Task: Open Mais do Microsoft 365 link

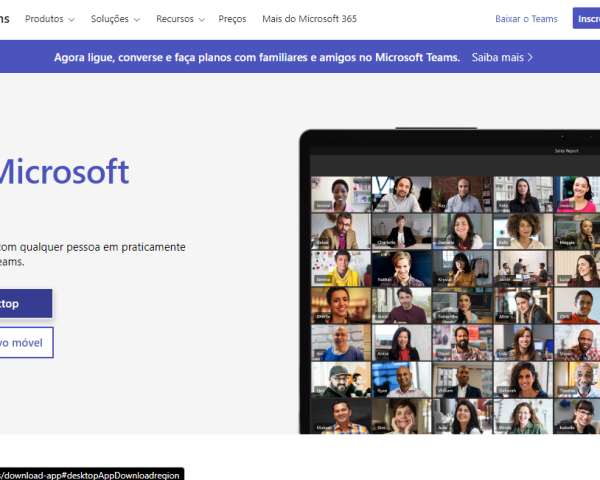Action: click(x=309, y=19)
